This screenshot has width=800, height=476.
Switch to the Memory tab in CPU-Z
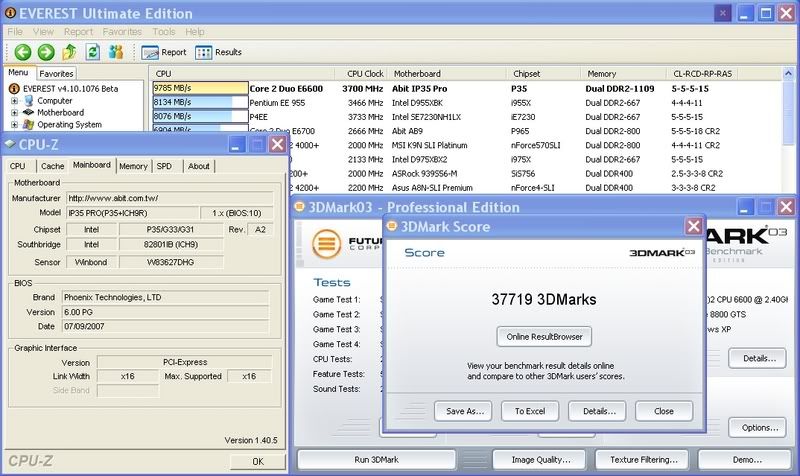133,166
